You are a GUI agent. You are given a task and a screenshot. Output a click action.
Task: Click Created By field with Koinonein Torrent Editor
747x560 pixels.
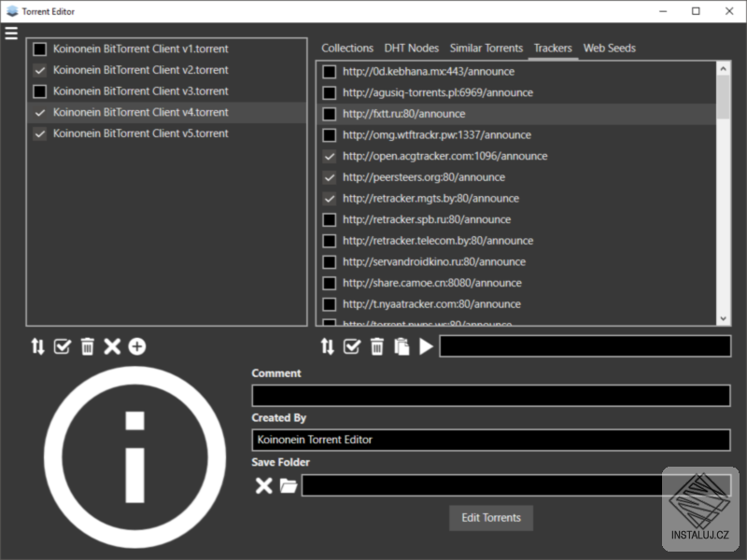tap(491, 440)
